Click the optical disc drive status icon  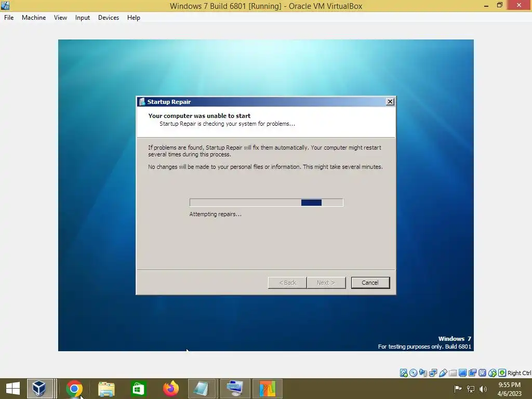pyautogui.click(x=413, y=373)
